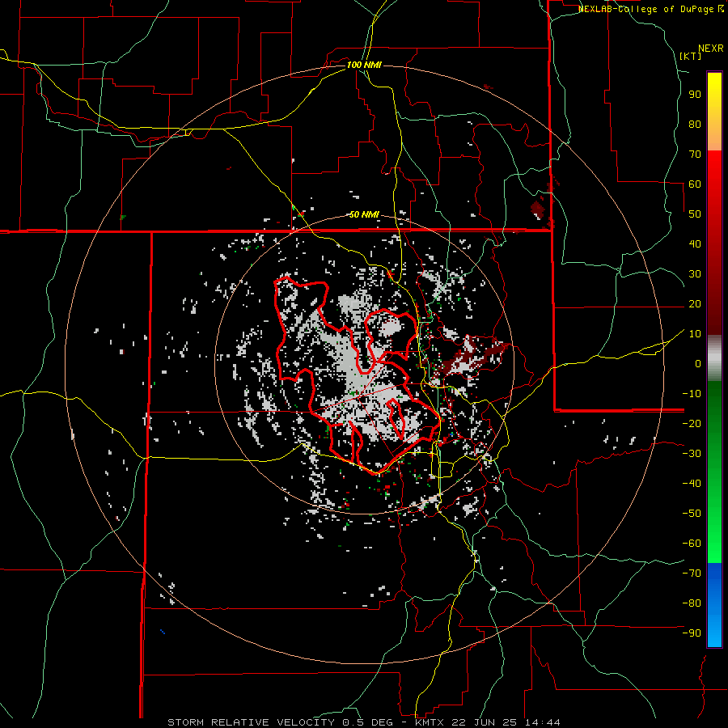Click the [KT] units label

point(691,56)
